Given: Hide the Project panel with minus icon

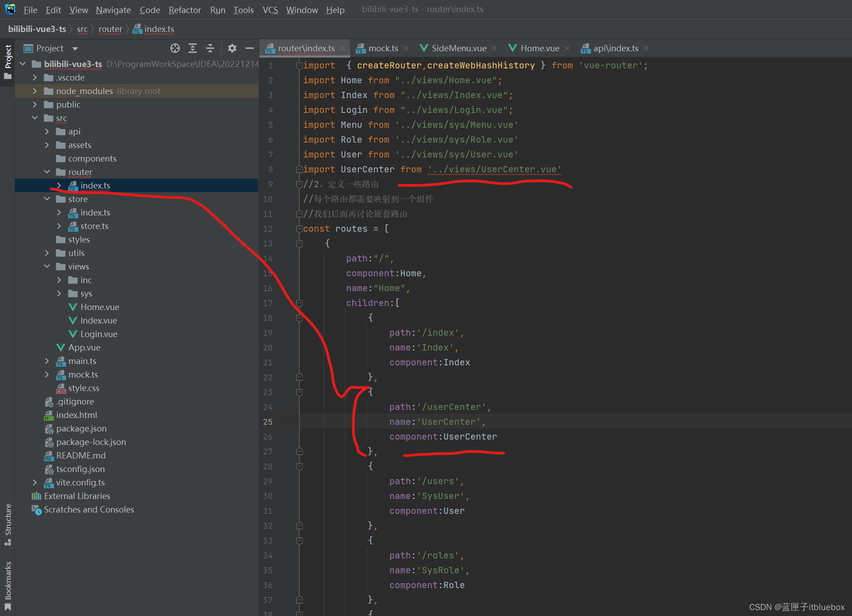Looking at the screenshot, I should coord(250,48).
